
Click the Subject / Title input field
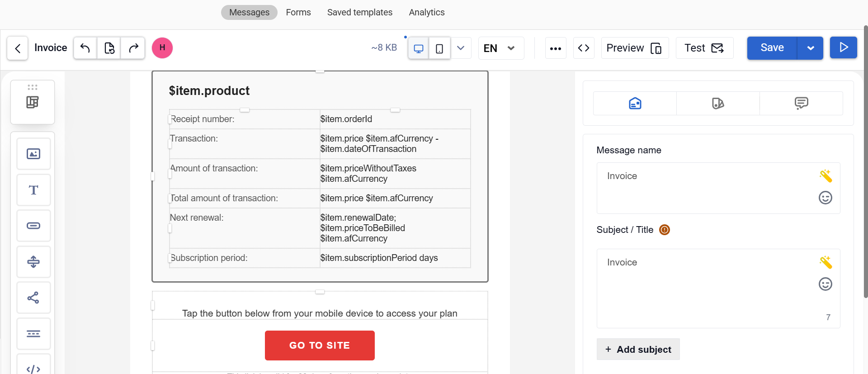click(718, 289)
